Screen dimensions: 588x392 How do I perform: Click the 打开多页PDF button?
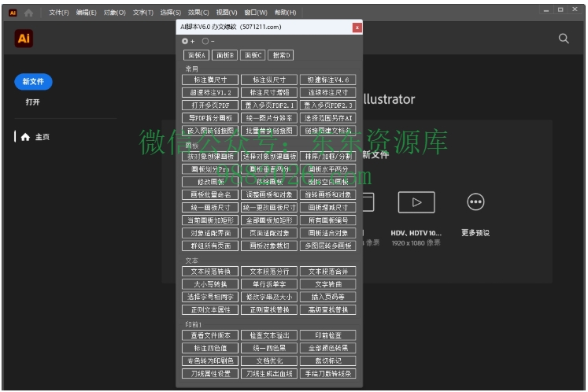(x=210, y=105)
